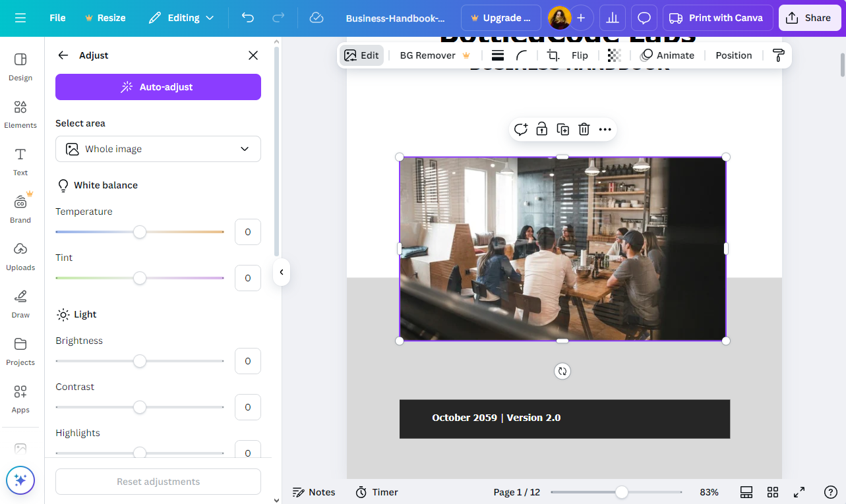Click the 83% zoom percentage
This screenshot has width=846, height=504.
[709, 492]
